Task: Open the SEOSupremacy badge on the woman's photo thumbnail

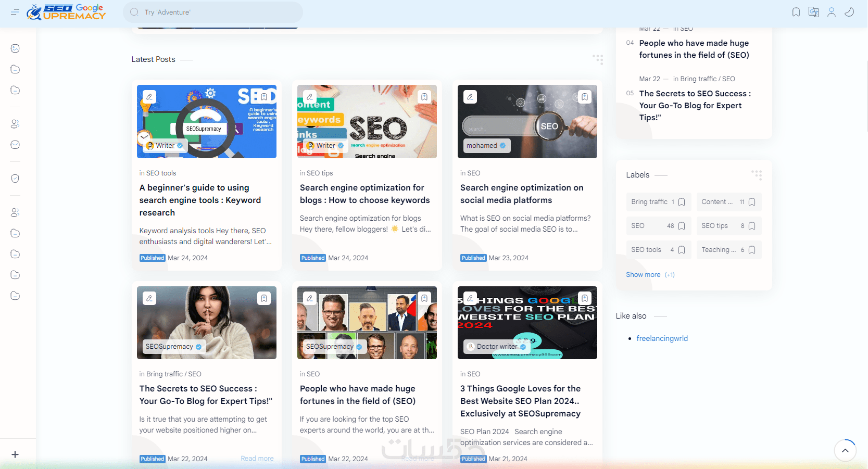Action: (174, 347)
